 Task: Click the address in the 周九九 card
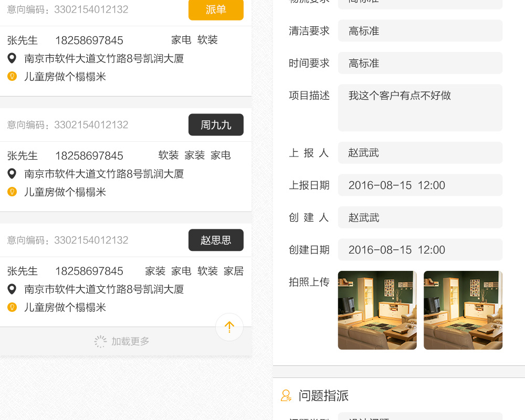(x=104, y=174)
